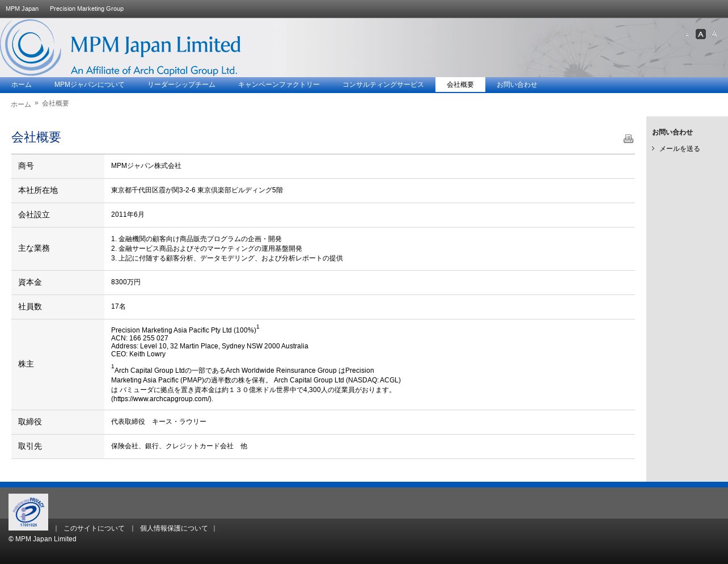Click the 17名 employee count
The width and height of the screenshot is (728, 564).
pyautogui.click(x=118, y=306)
